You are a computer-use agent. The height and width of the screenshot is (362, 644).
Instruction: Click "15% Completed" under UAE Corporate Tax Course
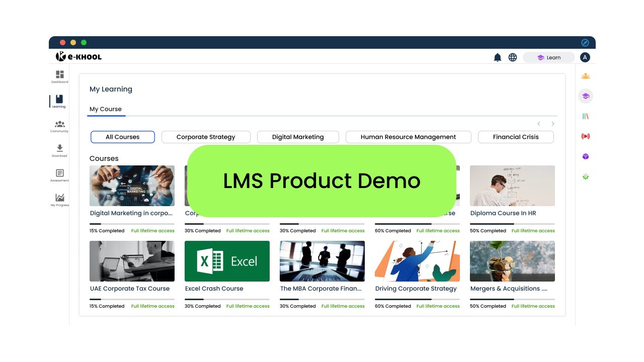(x=107, y=306)
